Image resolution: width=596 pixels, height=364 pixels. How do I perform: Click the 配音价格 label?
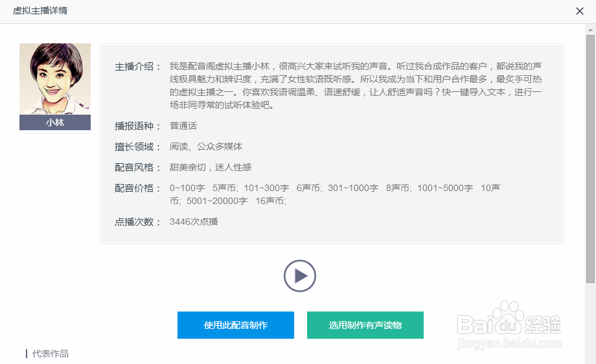coord(137,188)
